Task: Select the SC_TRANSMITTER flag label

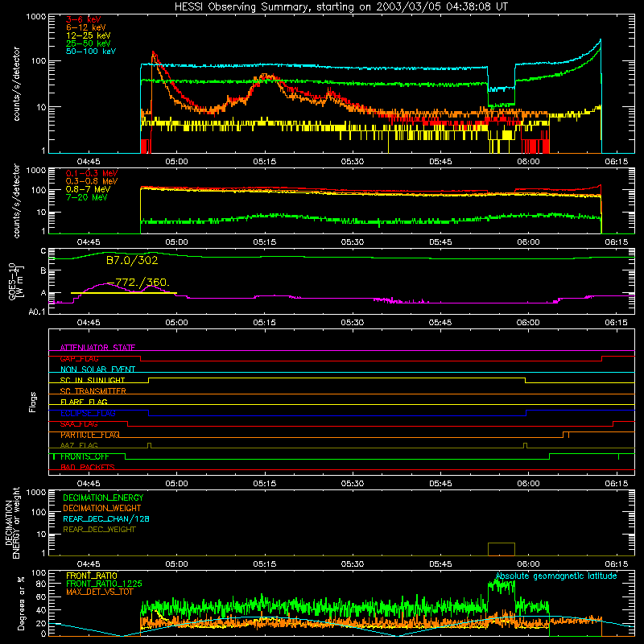Action: tap(93, 391)
